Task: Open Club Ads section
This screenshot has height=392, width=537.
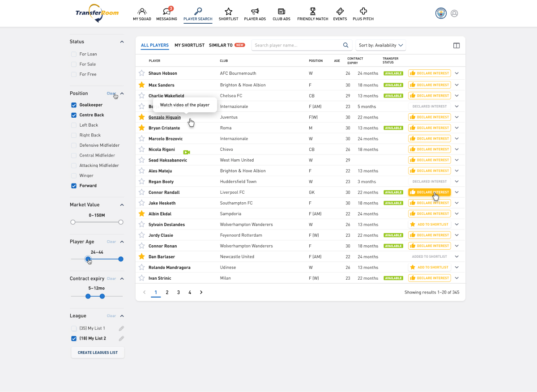Action: tap(281, 14)
